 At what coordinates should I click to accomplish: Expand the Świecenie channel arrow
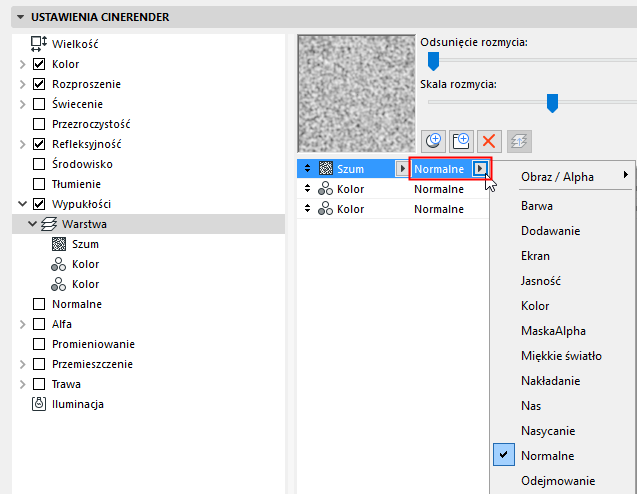[23, 104]
